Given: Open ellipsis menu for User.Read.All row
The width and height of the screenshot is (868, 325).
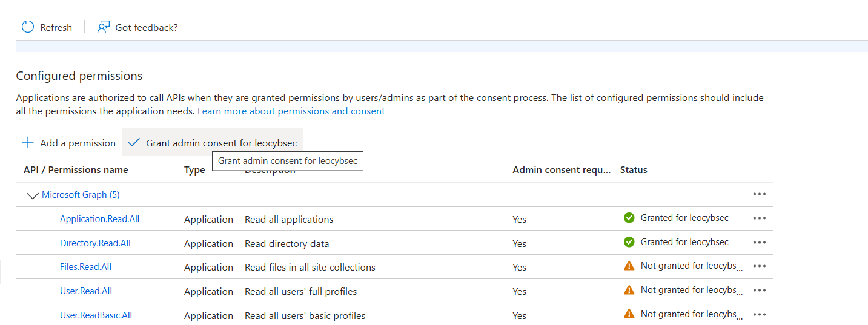Looking at the screenshot, I should click(x=759, y=291).
